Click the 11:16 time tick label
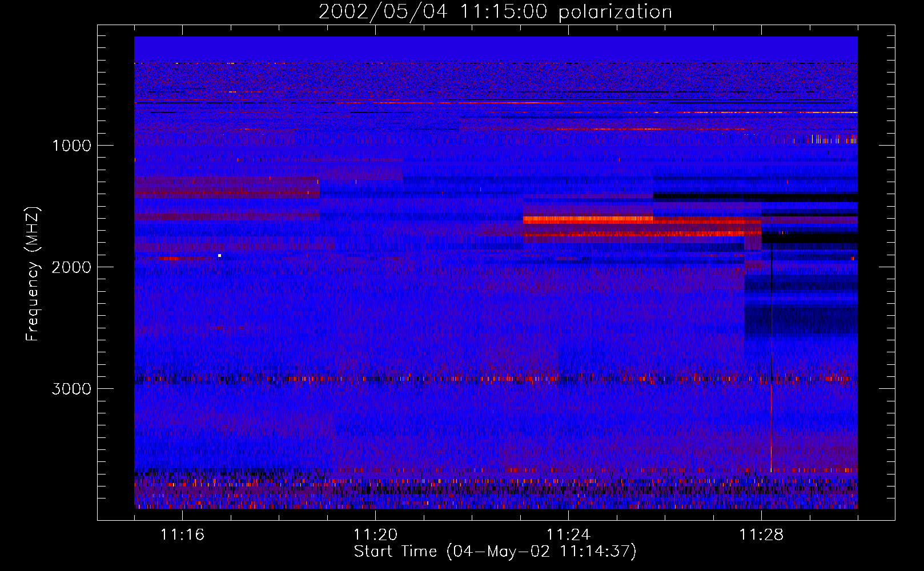Viewport: 924px width, 571px height. 182,535
